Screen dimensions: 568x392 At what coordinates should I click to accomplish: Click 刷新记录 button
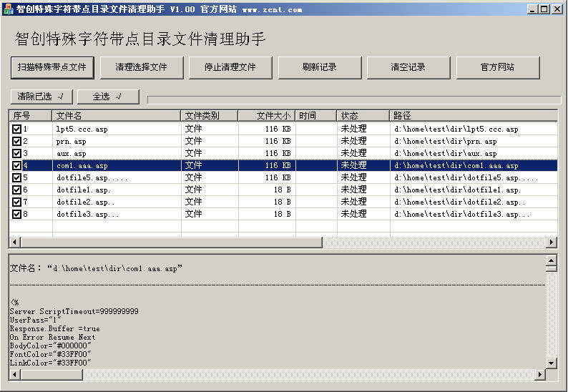[x=320, y=67]
